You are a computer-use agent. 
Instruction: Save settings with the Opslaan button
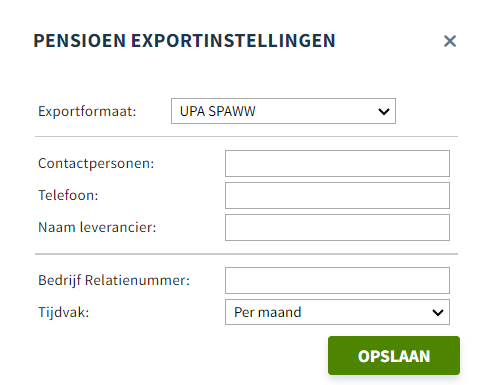394,356
